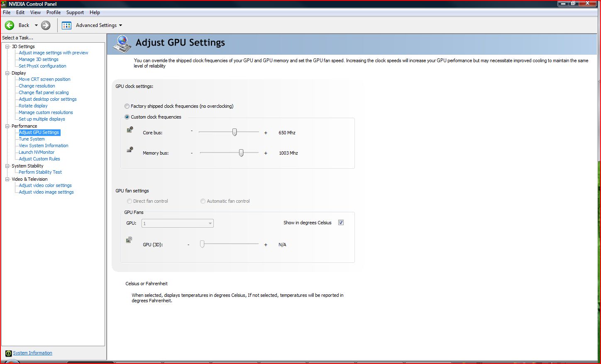The width and height of the screenshot is (601, 364).
Task: Open the File menu
Action: pos(7,12)
